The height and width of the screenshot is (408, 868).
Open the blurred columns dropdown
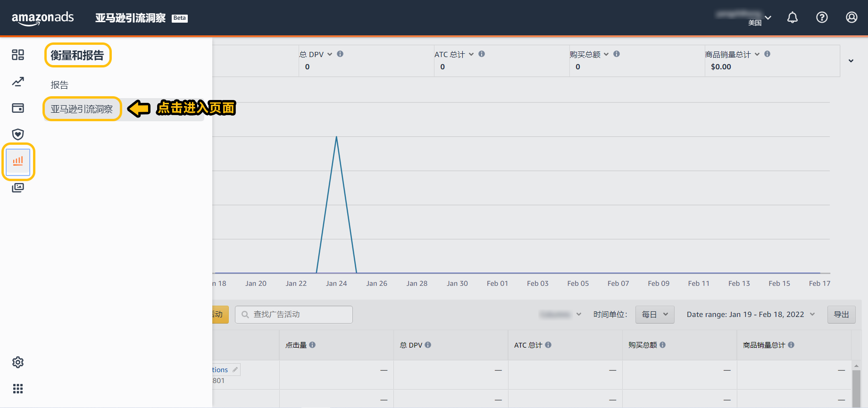pos(560,315)
